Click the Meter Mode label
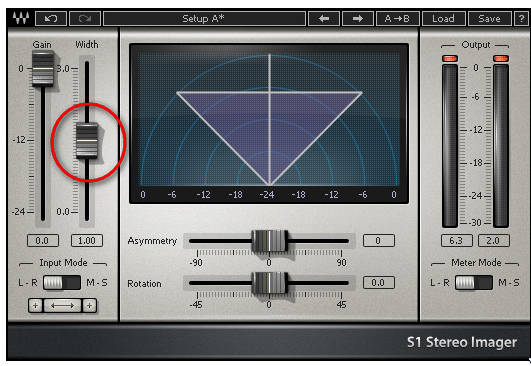This screenshot has width=531, height=366. pyautogui.click(x=476, y=263)
